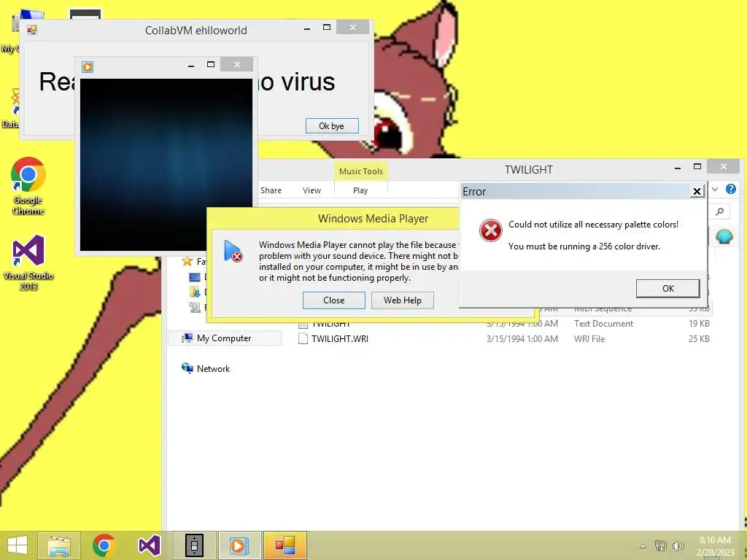The width and height of the screenshot is (747, 560).
Task: Maximize the TWILIGHT Explorer window
Action: 697,167
